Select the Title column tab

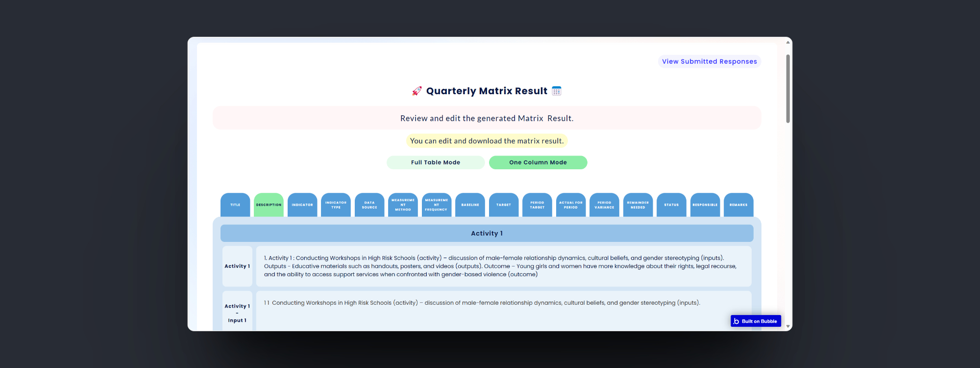[x=235, y=205]
